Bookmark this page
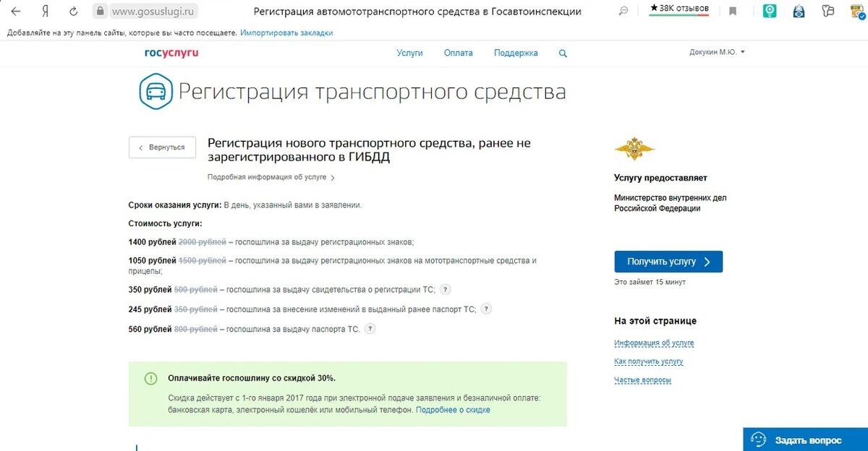Screen dimensions: 868x451 (733, 12)
